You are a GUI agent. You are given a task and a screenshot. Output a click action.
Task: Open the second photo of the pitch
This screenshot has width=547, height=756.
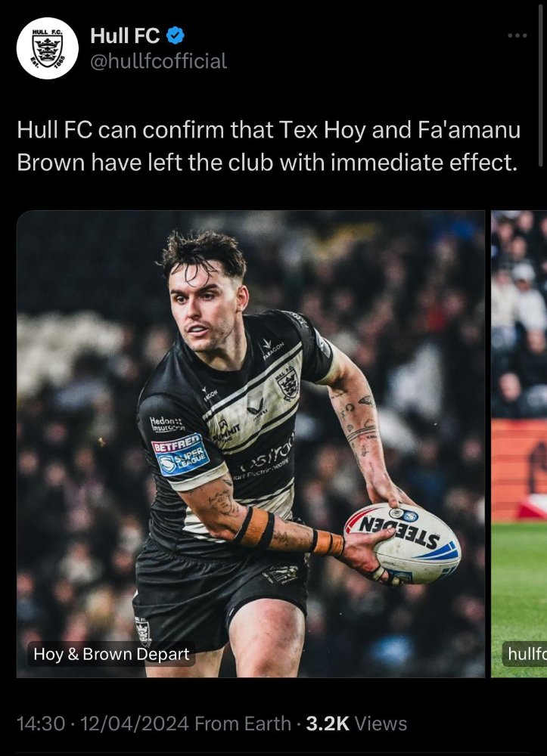tap(519, 444)
